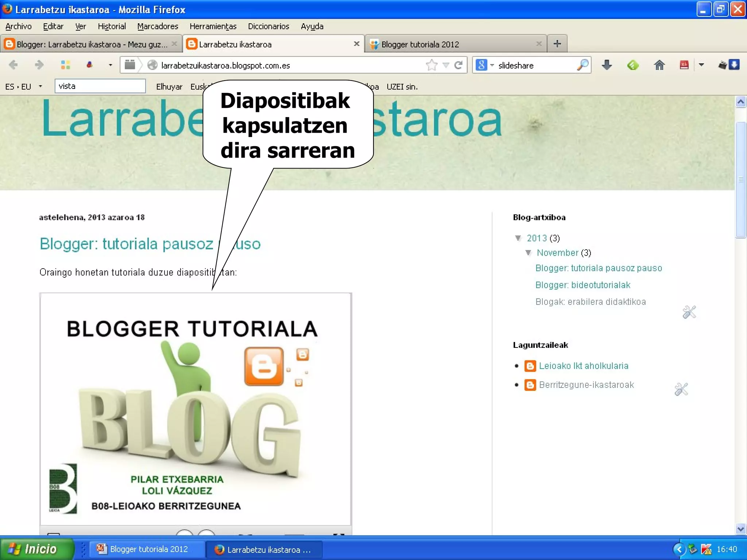Open the Google search engine dropdown
The height and width of the screenshot is (560, 747).
(x=492, y=65)
